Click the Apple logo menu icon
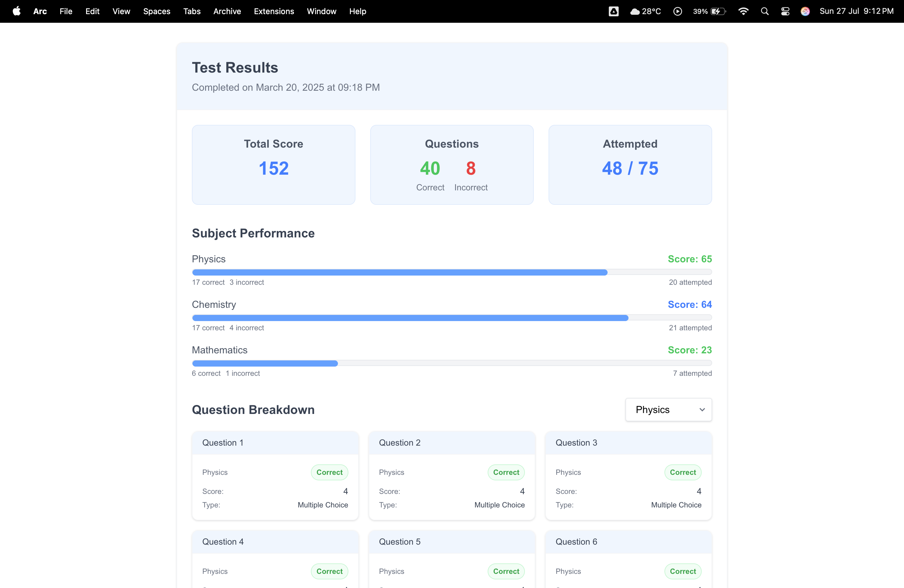Viewport: 904px width, 588px height. tap(16, 11)
